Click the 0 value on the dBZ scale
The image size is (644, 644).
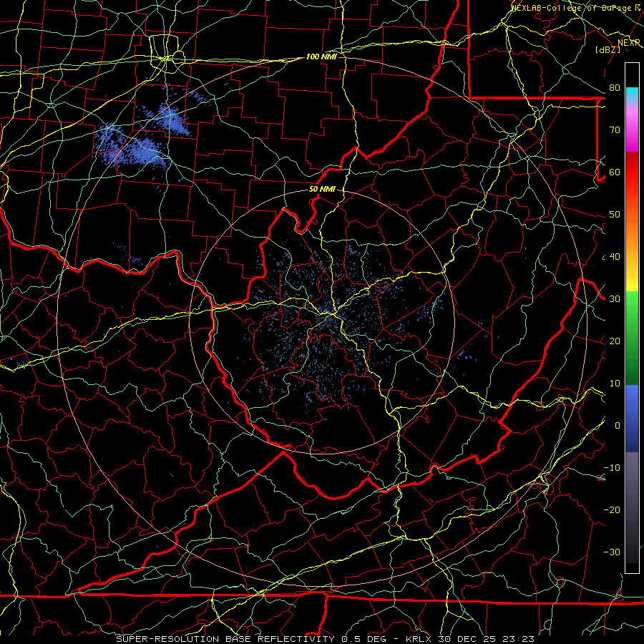click(x=618, y=426)
